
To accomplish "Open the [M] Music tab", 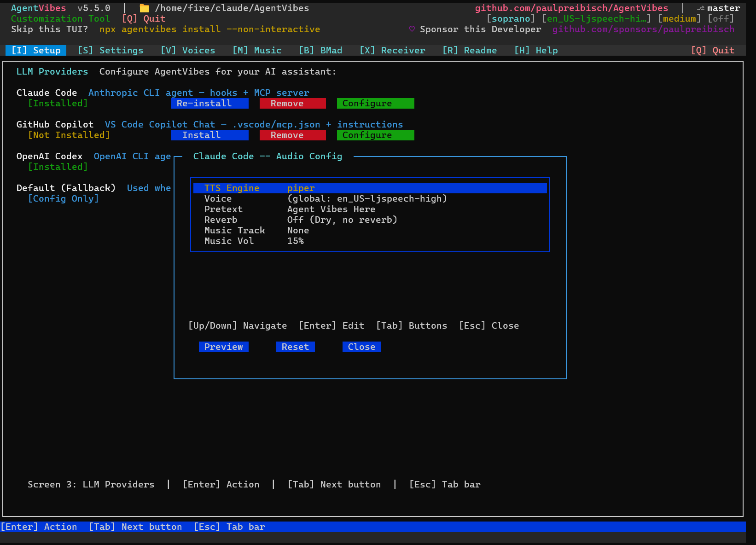I will click(257, 50).
